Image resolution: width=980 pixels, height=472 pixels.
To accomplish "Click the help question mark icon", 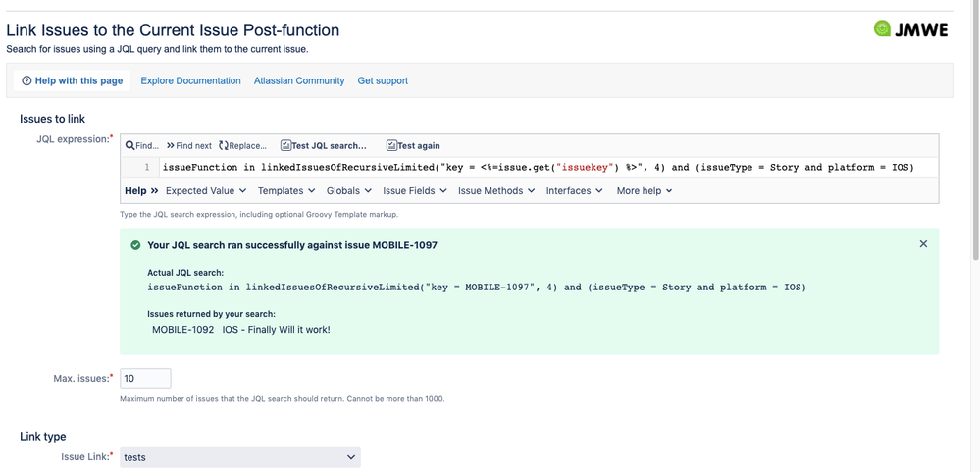I will [x=26, y=80].
